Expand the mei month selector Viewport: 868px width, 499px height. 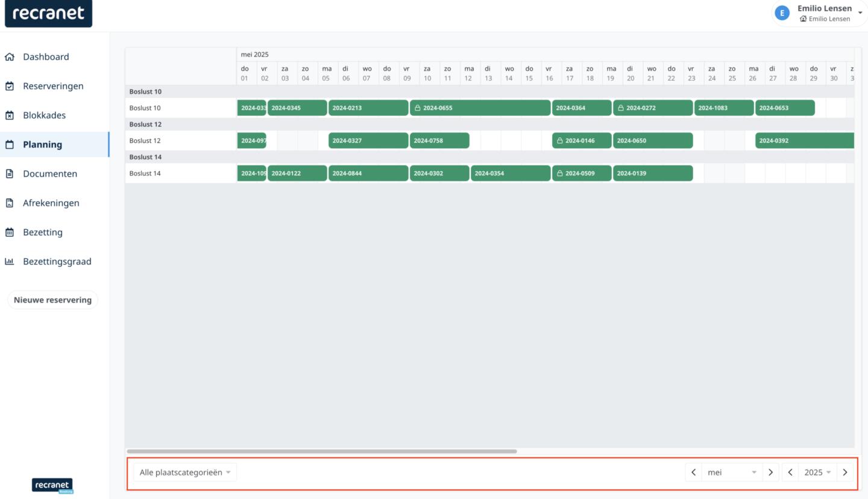[732, 472]
